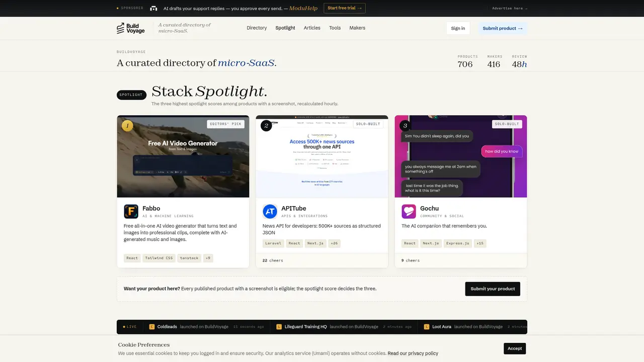
Task: Click Start free trial in sponsor bar
Action: click(x=345, y=8)
